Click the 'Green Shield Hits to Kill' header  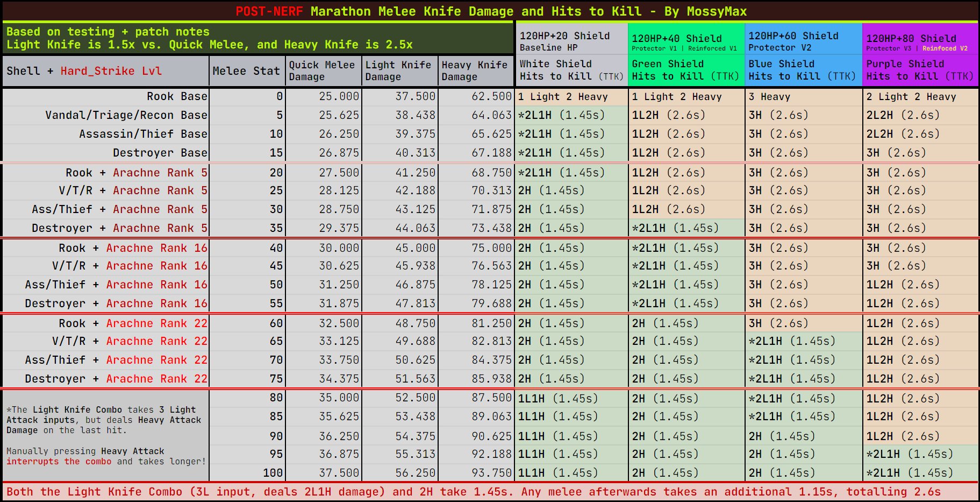[x=686, y=70]
